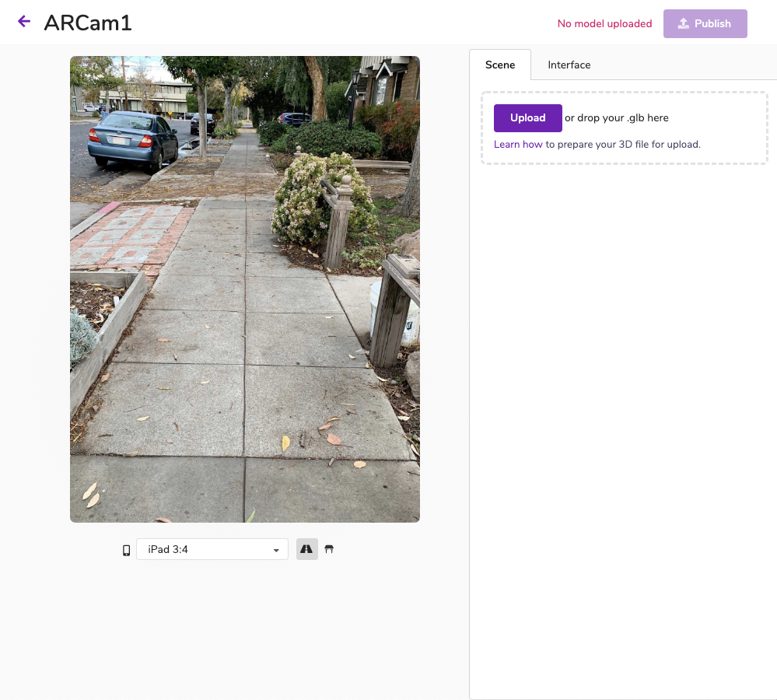777x700 pixels.
Task: Click the 'or drop your .glb here' text
Action: (617, 118)
